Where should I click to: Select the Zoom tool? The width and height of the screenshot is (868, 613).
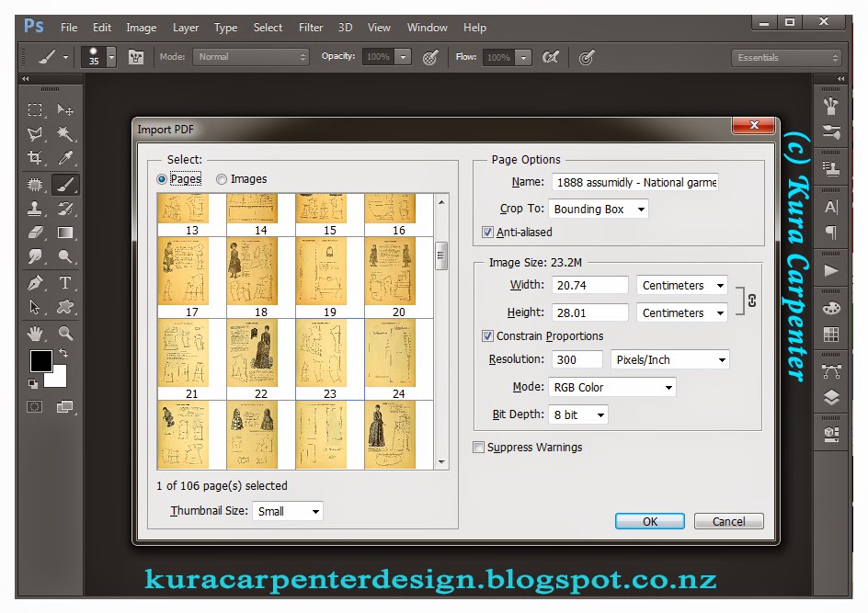(x=65, y=333)
